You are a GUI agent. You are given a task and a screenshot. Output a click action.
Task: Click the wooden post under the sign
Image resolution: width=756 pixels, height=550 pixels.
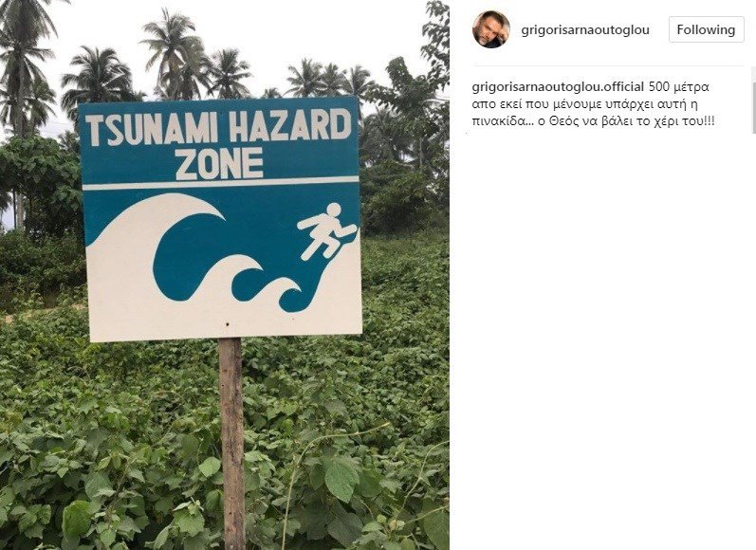pyautogui.click(x=231, y=444)
